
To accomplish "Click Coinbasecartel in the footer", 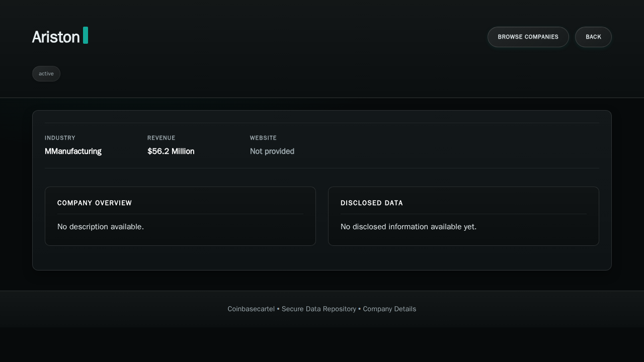I will coord(251,309).
